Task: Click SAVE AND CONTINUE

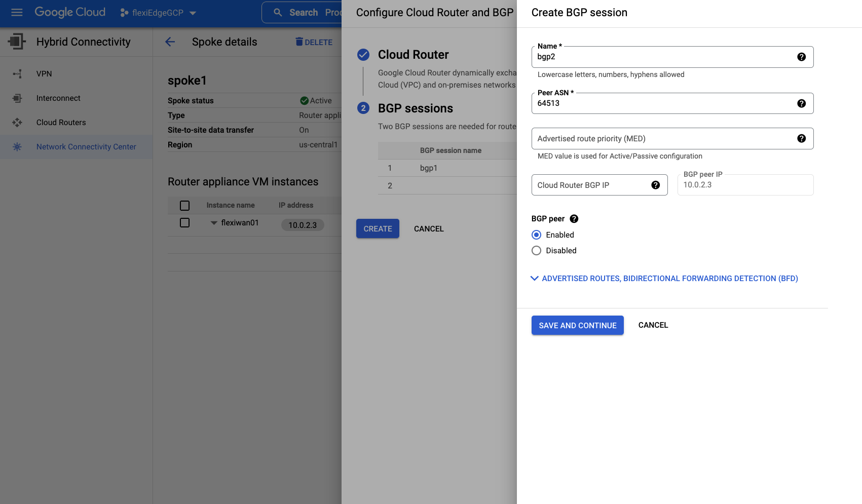Action: click(578, 325)
